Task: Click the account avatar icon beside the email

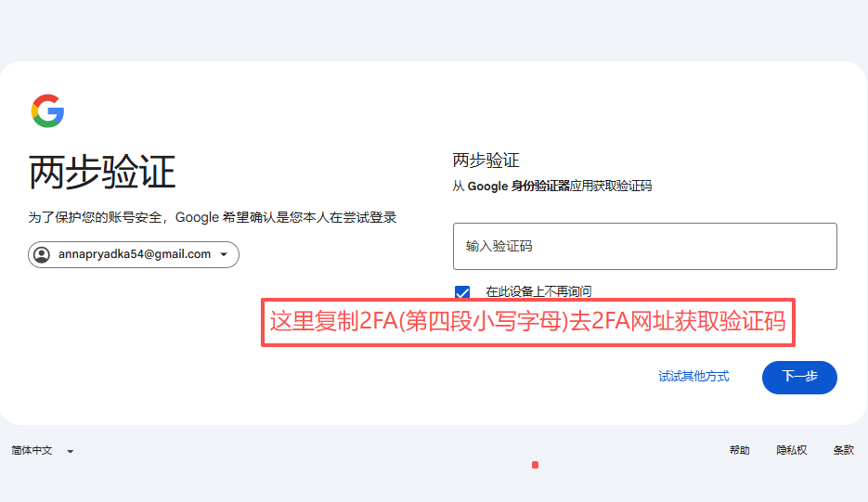Action: pos(42,254)
